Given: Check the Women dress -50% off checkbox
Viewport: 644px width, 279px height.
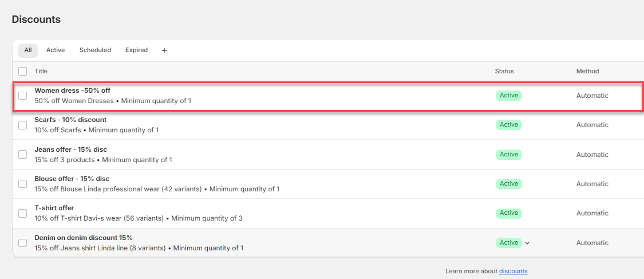Looking at the screenshot, I should [23, 96].
